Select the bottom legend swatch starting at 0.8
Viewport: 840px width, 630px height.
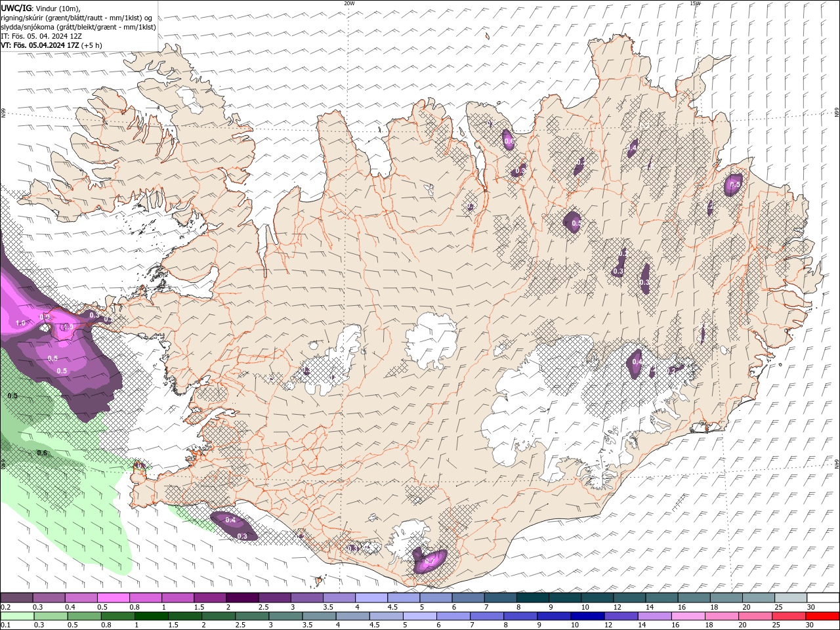tap(118, 616)
